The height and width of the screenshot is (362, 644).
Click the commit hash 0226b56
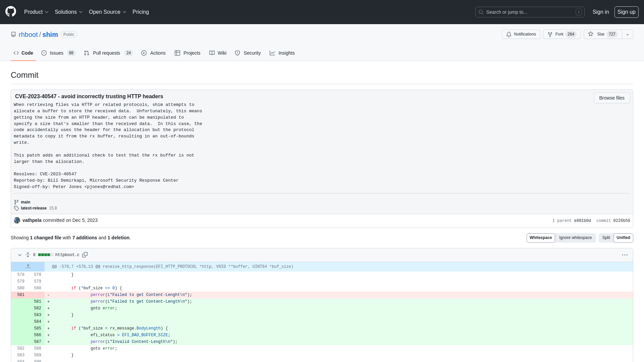click(622, 221)
